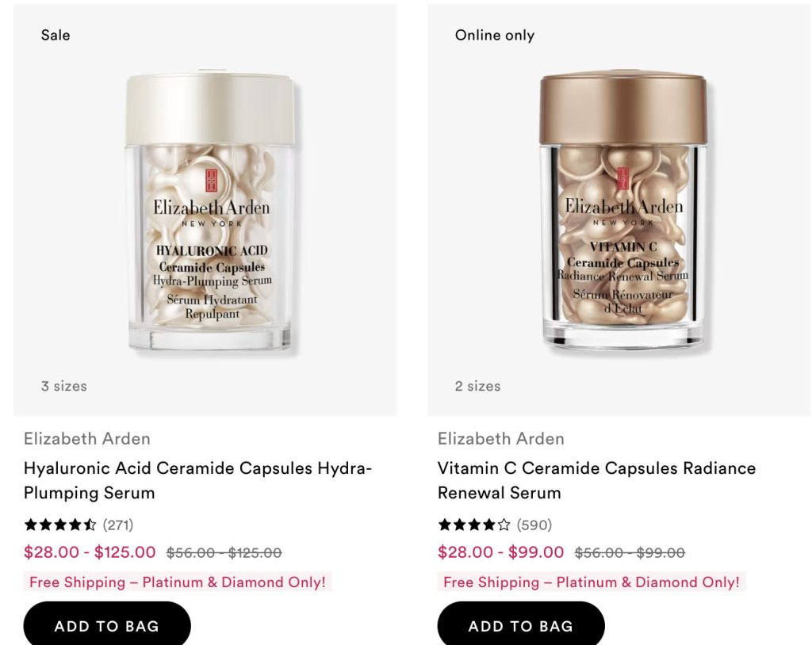Open the Vitamin C Ceramide Capsules product image
812x645 pixels.
pyautogui.click(x=623, y=212)
